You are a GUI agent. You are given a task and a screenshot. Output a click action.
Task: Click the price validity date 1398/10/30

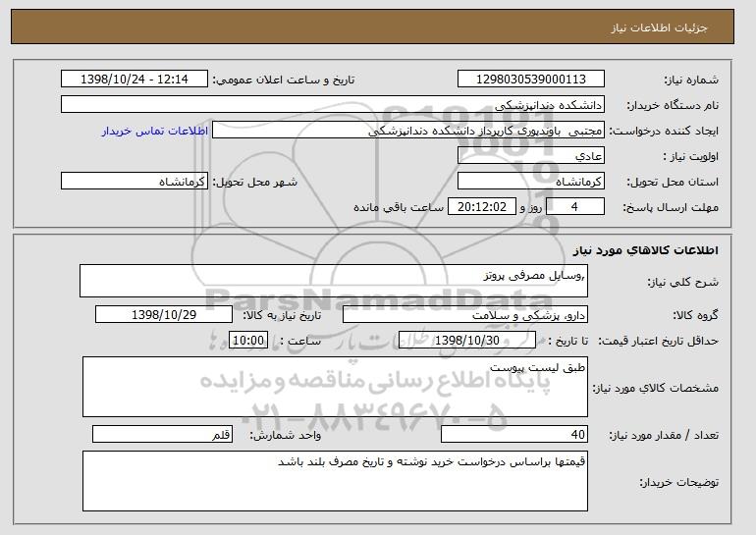click(x=467, y=341)
